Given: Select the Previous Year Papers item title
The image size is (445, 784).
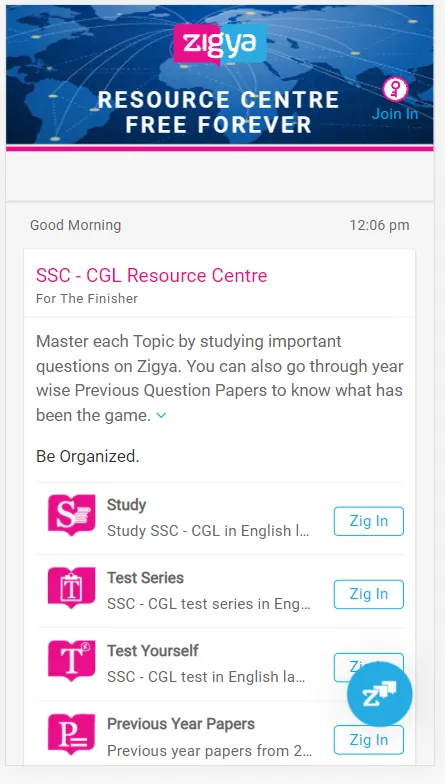Looking at the screenshot, I should [x=181, y=724].
